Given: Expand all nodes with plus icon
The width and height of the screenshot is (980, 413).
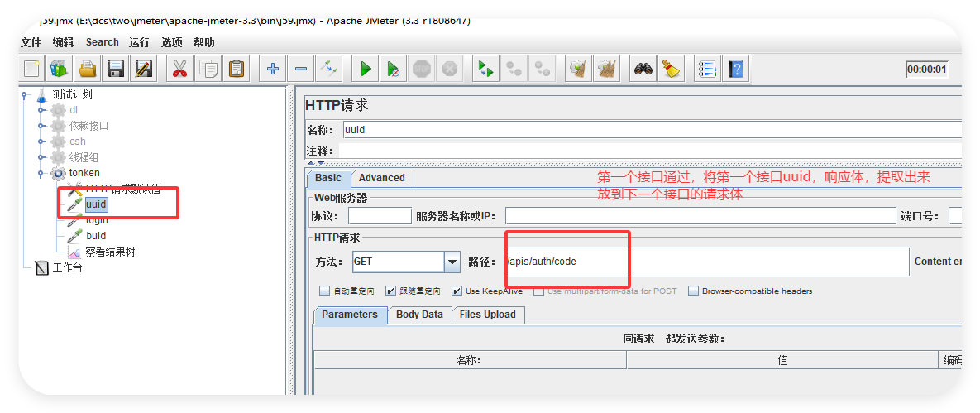Looking at the screenshot, I should click(273, 68).
